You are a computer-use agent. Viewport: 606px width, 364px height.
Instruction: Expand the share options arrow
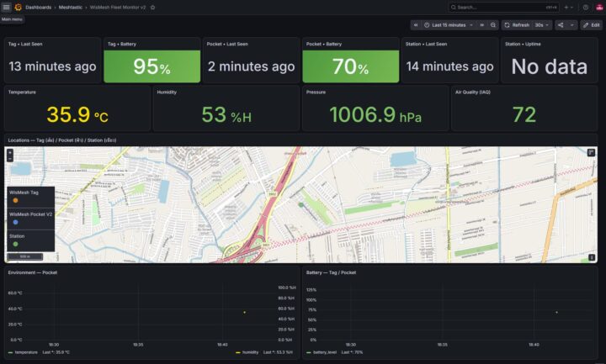click(572, 25)
